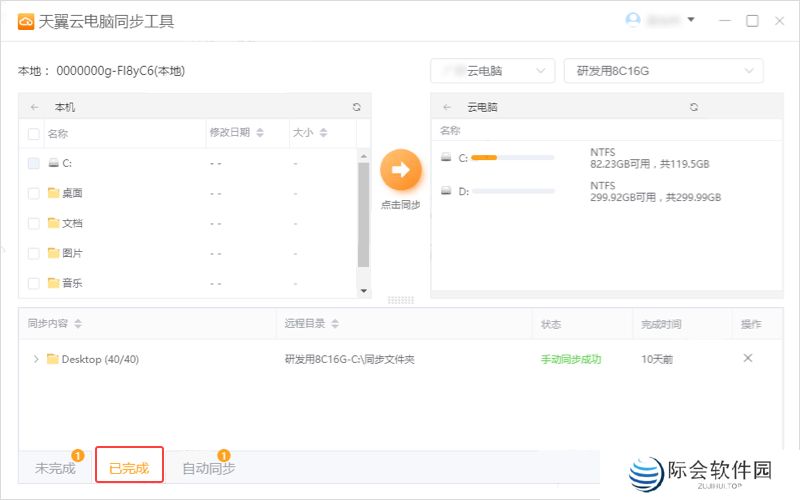Click the local 名称 column header
The image size is (800, 500).
click(58, 134)
